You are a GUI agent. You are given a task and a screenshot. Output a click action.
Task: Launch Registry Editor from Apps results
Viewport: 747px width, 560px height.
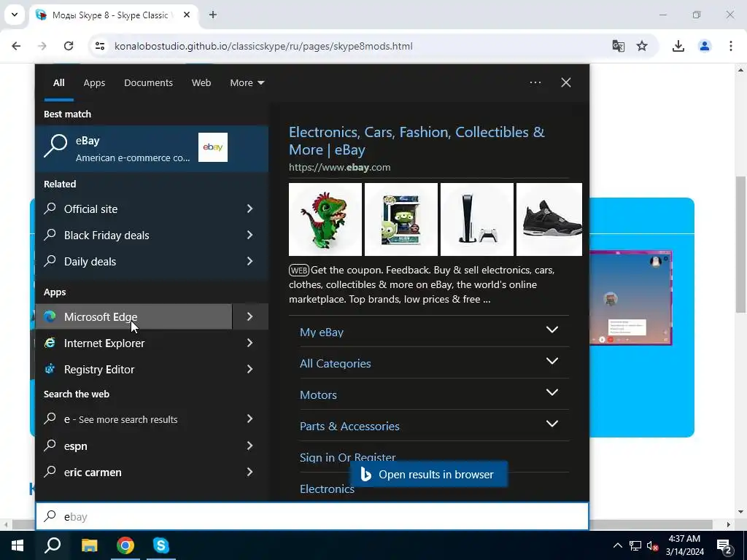pyautogui.click(x=134, y=369)
